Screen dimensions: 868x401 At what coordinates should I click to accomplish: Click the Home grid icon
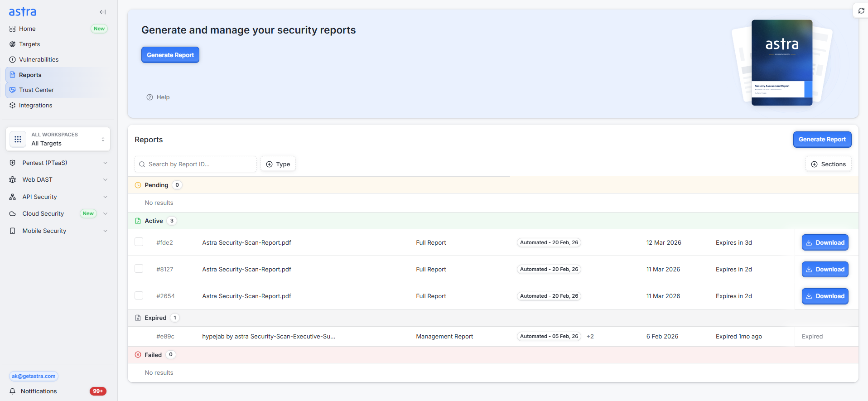pos(12,29)
